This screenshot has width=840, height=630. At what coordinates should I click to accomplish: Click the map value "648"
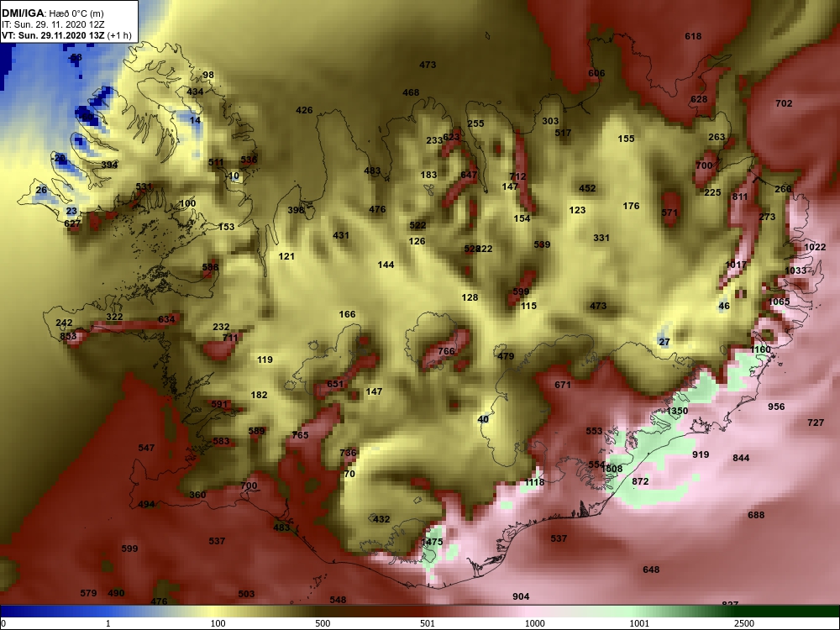pyautogui.click(x=651, y=570)
